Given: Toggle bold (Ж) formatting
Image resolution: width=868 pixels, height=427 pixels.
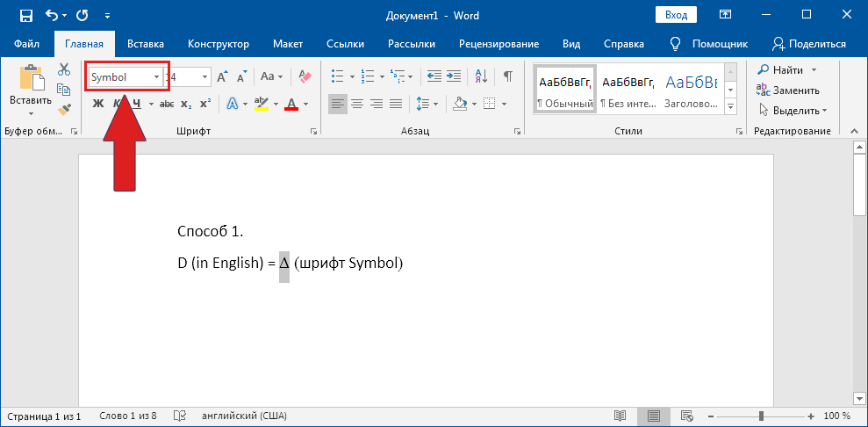Looking at the screenshot, I should 98,105.
